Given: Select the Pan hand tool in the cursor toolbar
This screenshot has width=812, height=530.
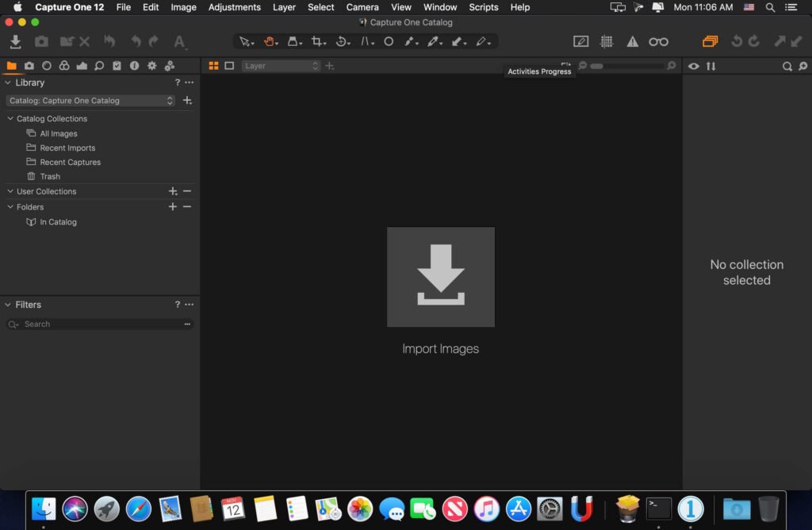Looking at the screenshot, I should (x=268, y=41).
